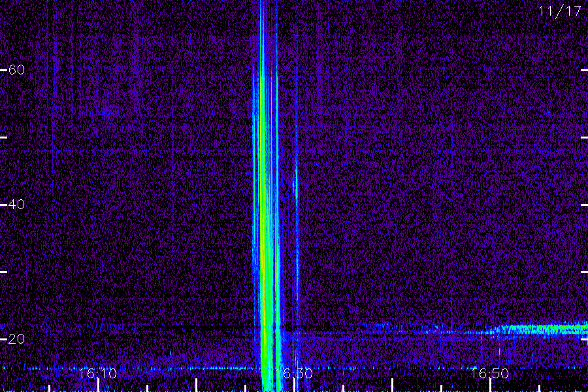Click the 40 frequency axis label
588x392 pixels.
16,204
